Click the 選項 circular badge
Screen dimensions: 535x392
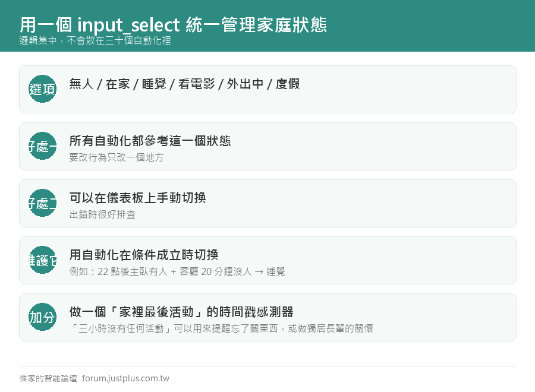tap(42, 89)
